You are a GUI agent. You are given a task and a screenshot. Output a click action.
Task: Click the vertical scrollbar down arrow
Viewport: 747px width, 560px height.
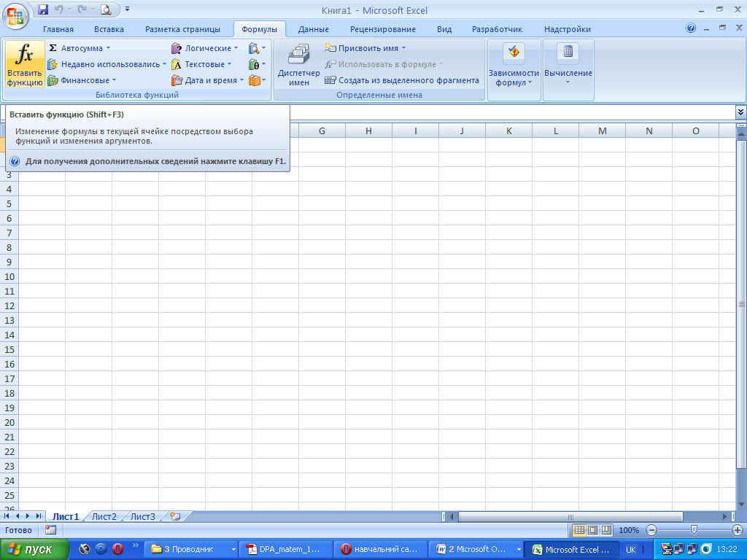pyautogui.click(x=741, y=505)
